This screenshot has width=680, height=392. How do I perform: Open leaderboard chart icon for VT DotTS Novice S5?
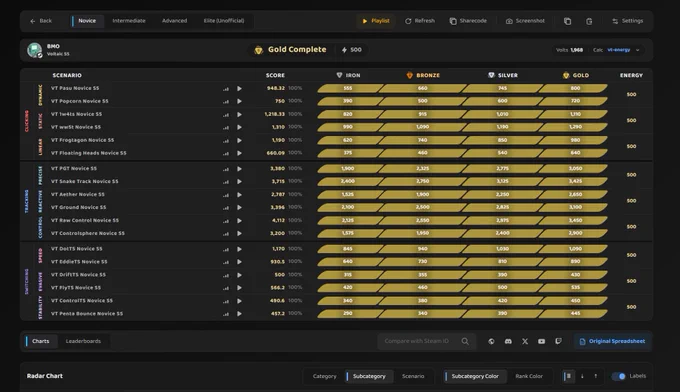226,249
